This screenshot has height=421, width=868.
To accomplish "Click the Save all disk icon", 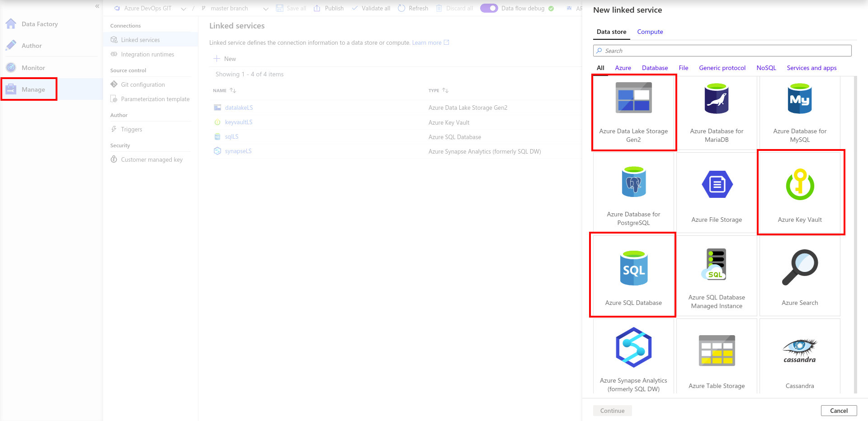I will coord(279,8).
